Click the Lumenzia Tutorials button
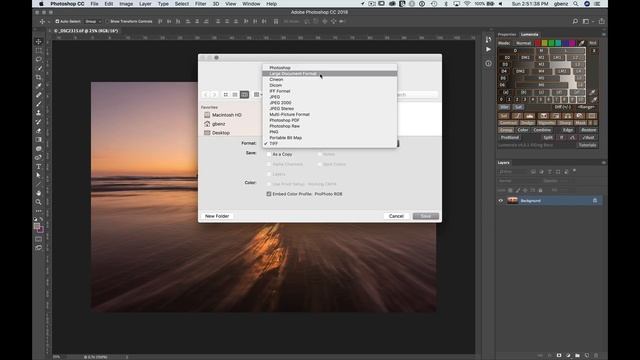Screen dimensions: 640x360 (x=587, y=145)
